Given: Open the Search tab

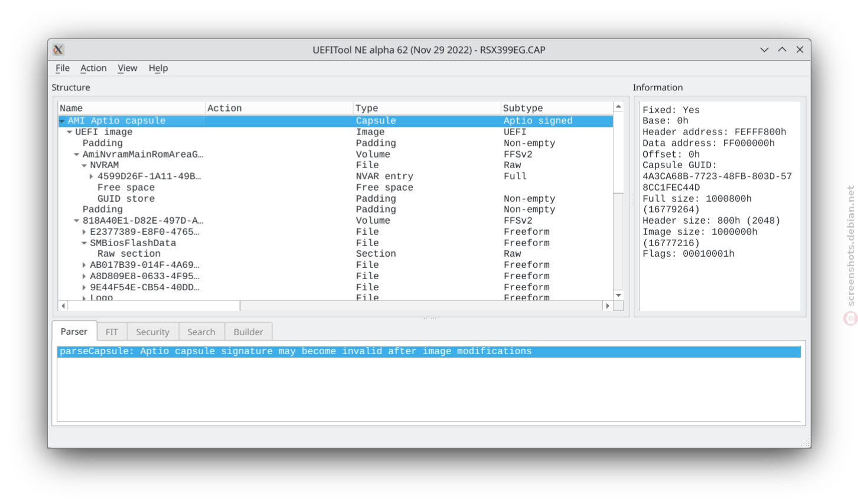Looking at the screenshot, I should click(x=201, y=332).
